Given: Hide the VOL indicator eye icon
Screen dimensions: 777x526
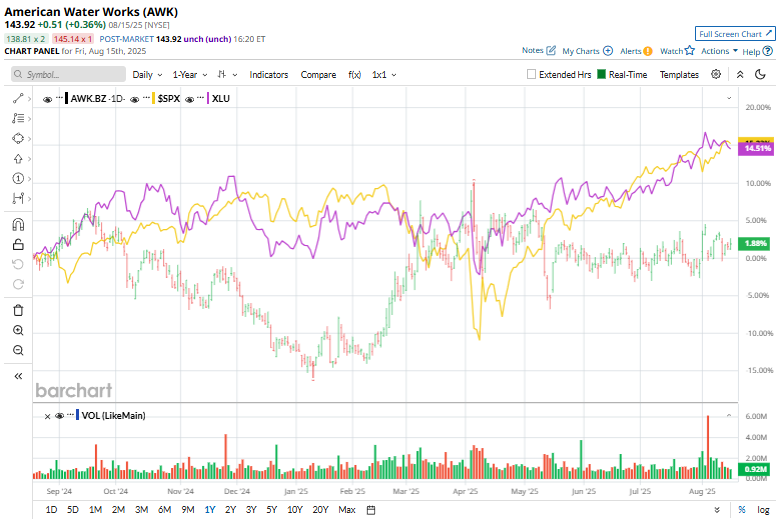Looking at the screenshot, I should pyautogui.click(x=59, y=416).
